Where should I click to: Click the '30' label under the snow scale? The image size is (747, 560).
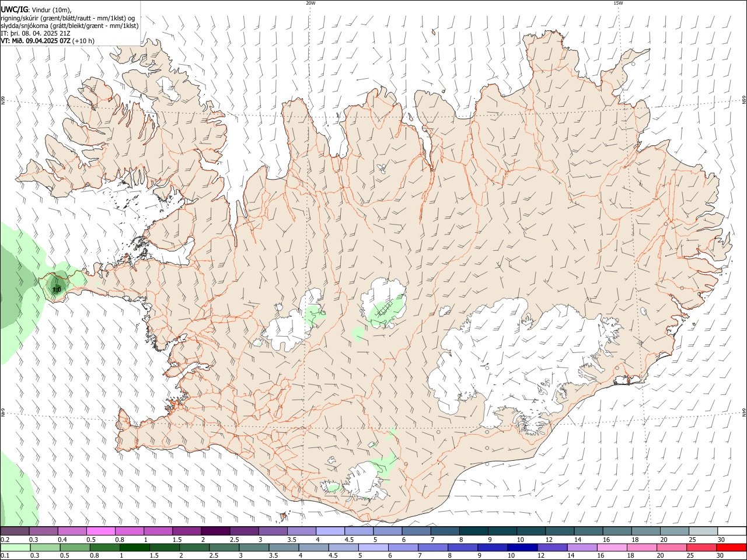(x=721, y=540)
